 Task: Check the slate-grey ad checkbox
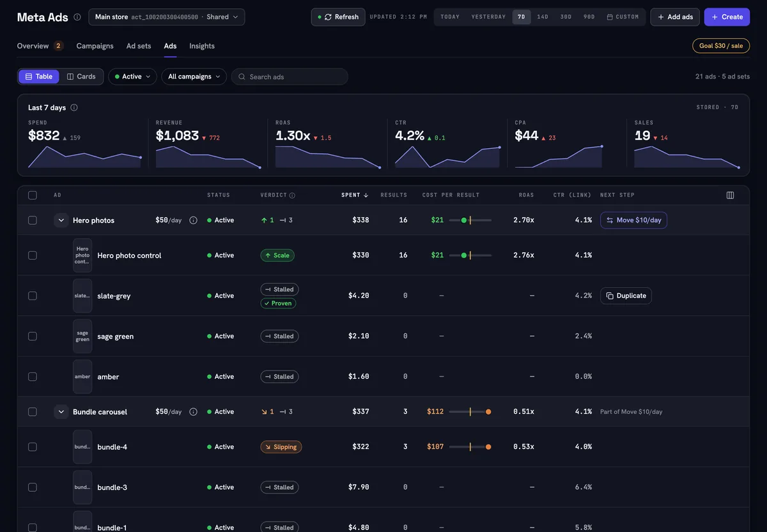click(33, 296)
